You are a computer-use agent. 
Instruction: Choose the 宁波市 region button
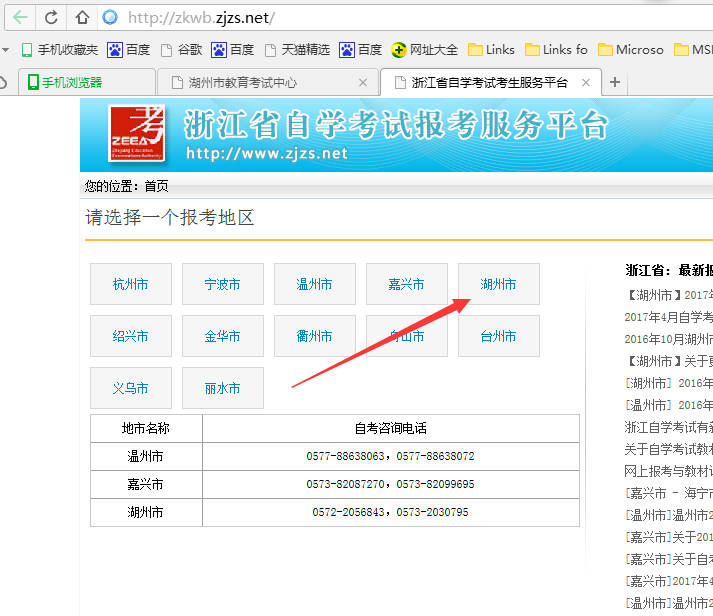tap(222, 284)
